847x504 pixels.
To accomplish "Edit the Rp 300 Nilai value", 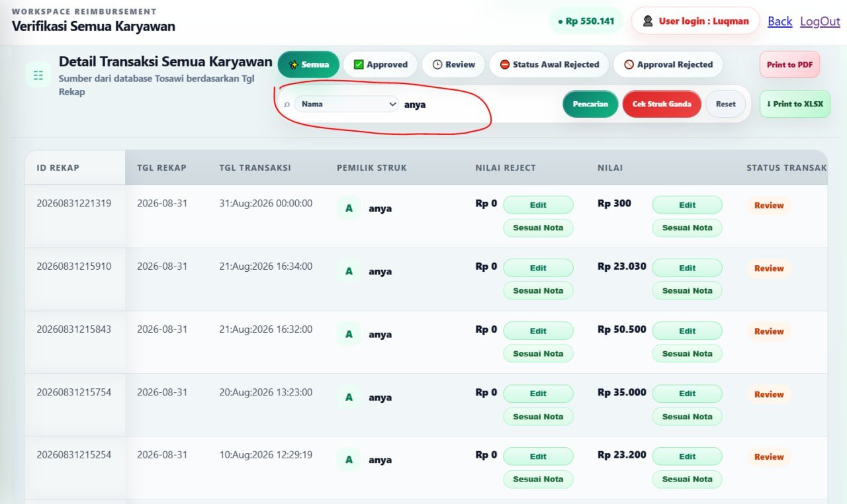I will tap(687, 205).
